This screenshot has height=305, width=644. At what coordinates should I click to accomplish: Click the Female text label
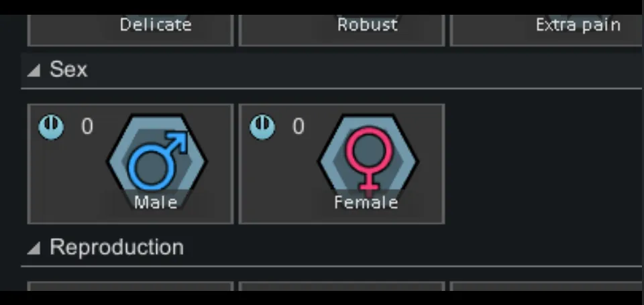tap(366, 203)
